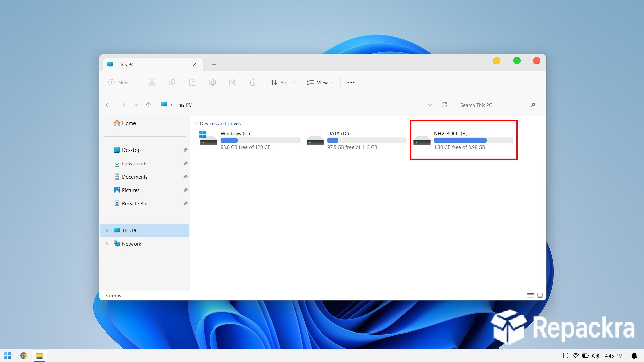Open volume control in system tray
Screen dimensions: 644x362
click(x=596, y=356)
